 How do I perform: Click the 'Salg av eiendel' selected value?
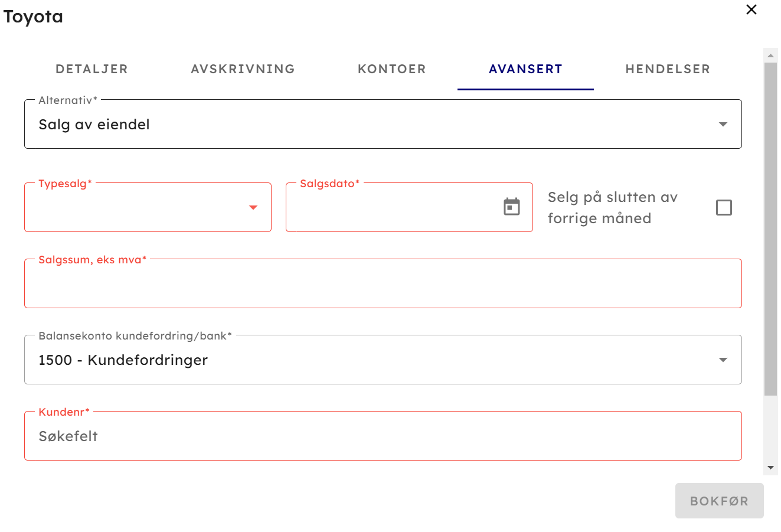coord(94,125)
